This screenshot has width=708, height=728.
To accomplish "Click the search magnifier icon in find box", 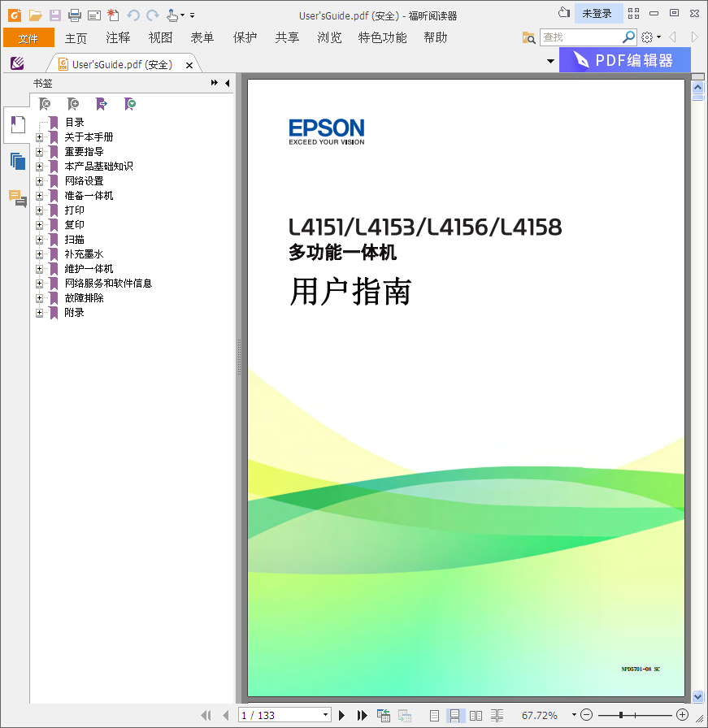I will [x=628, y=37].
